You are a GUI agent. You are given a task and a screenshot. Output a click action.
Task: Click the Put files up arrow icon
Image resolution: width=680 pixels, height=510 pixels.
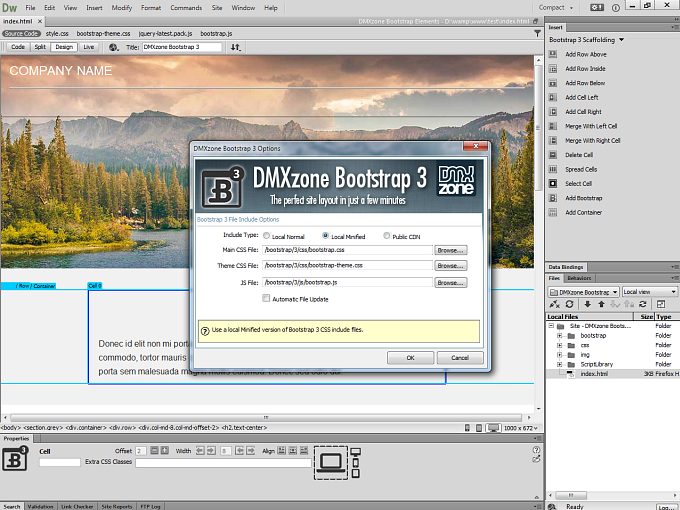point(601,304)
